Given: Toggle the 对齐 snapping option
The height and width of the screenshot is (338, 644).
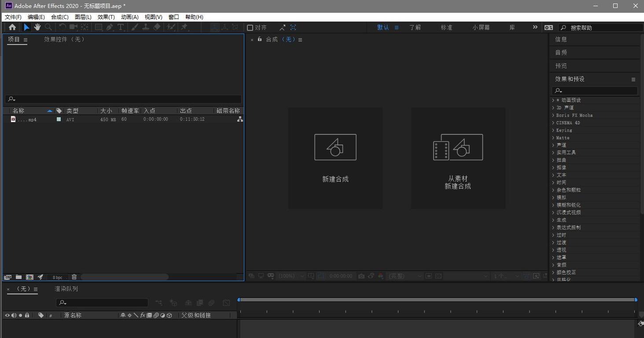Looking at the screenshot, I should coord(250,27).
